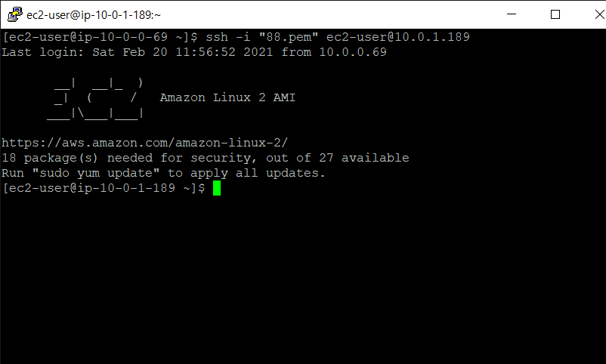Screen dimensions: 606x364
Task: Click the "88.pem" key filename text
Action: pos(289,37)
